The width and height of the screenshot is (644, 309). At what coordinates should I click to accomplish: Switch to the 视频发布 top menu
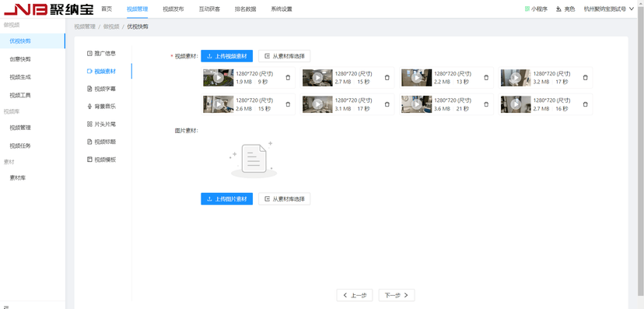(173, 9)
